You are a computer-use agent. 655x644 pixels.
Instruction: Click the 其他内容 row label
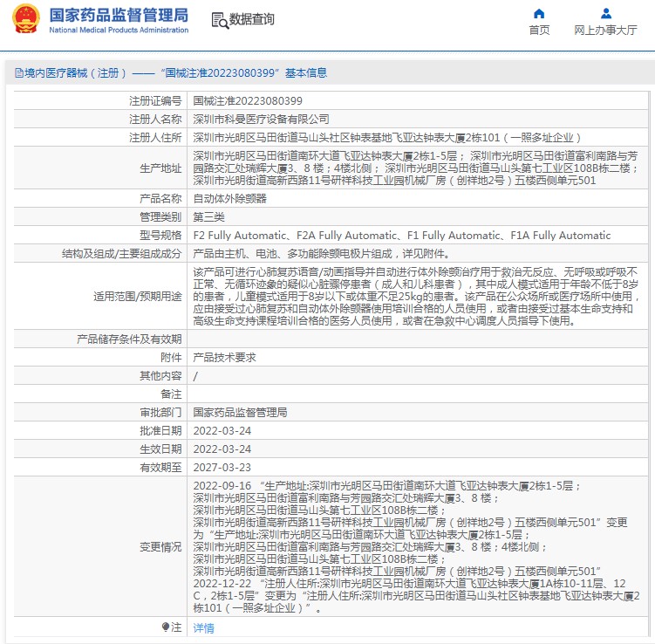click(160, 376)
